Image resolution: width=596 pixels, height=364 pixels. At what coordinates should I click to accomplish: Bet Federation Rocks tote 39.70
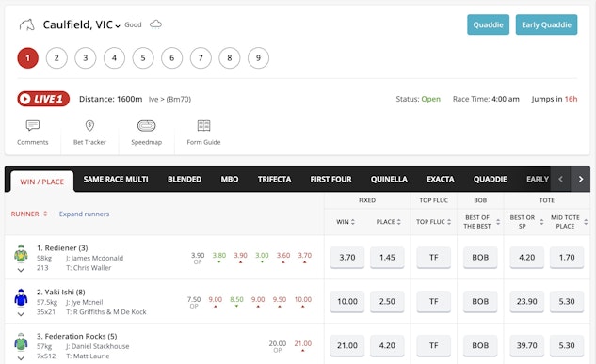tap(527, 345)
